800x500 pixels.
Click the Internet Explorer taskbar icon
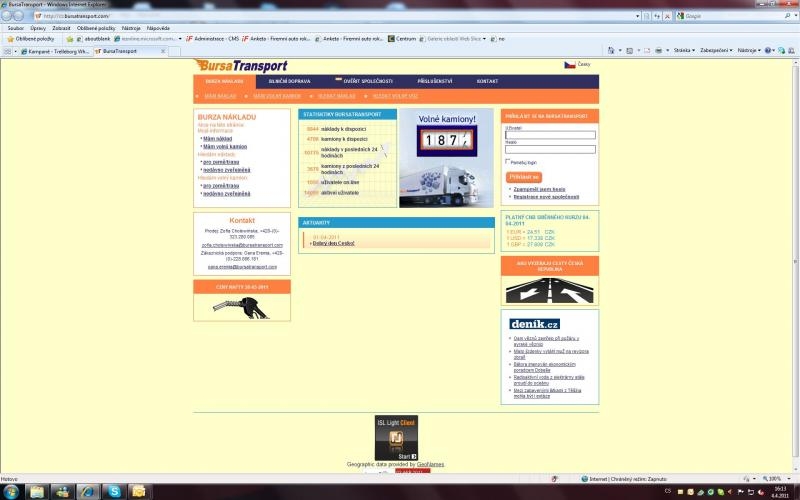click(x=89, y=491)
